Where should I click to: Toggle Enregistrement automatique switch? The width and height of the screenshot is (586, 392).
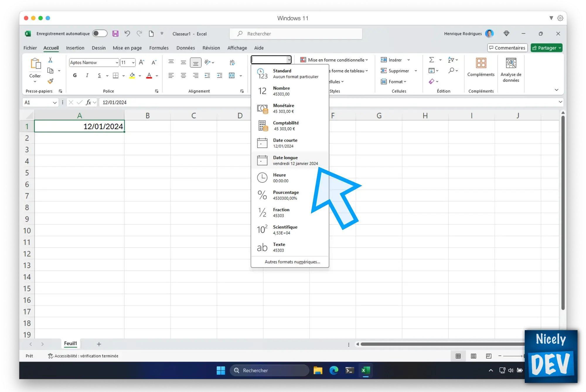(100, 33)
